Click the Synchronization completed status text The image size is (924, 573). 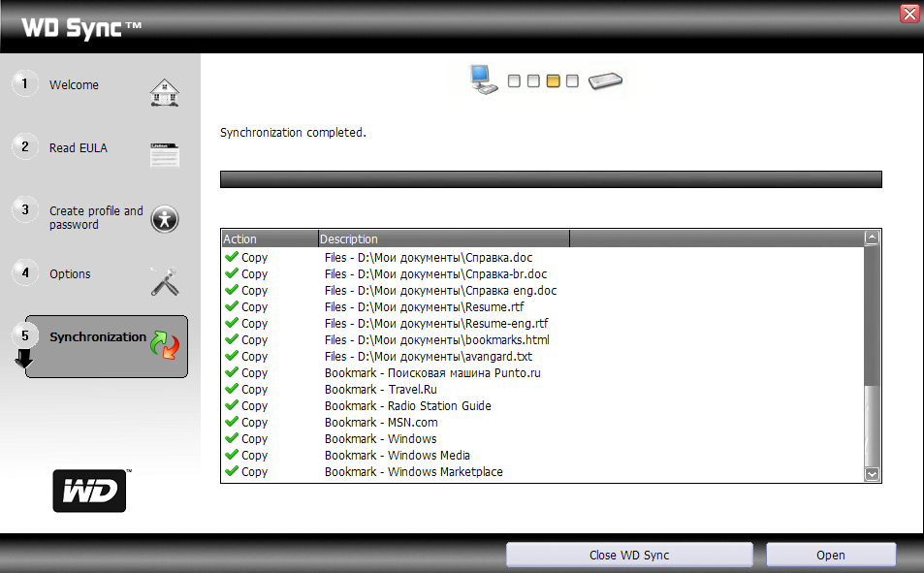pos(293,133)
